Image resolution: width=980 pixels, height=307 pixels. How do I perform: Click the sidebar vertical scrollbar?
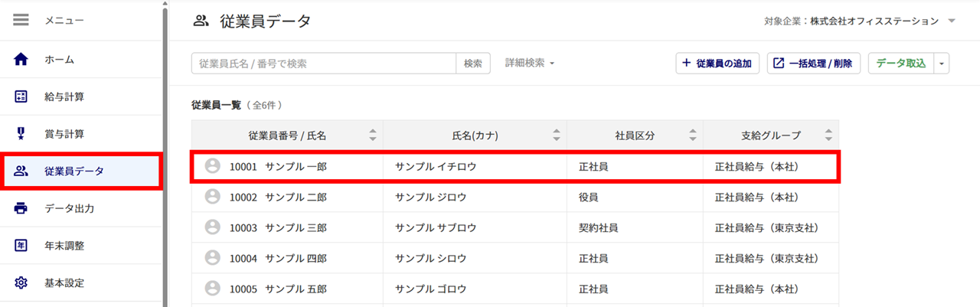coord(165,153)
